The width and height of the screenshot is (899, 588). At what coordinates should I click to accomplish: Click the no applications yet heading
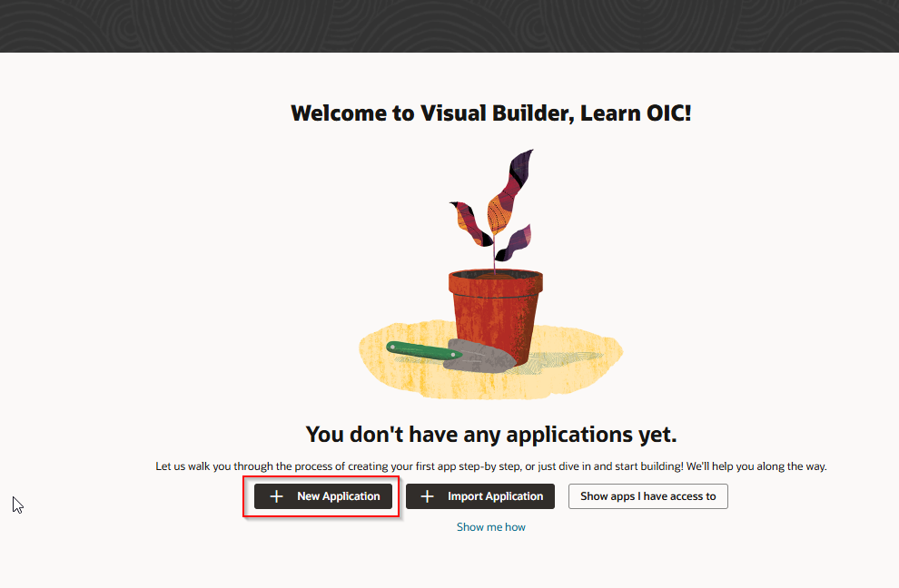coord(490,434)
